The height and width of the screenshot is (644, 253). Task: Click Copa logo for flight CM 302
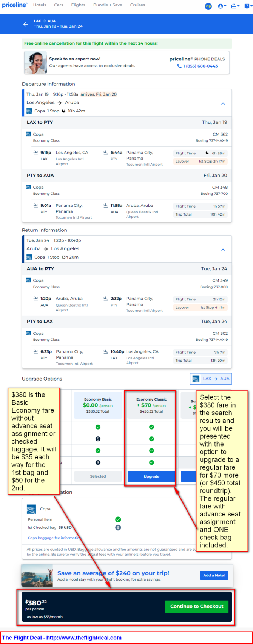(28, 333)
